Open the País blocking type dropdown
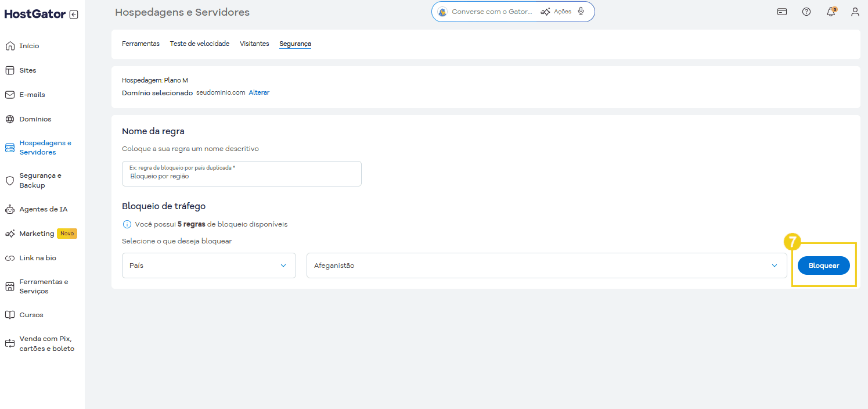 208,265
